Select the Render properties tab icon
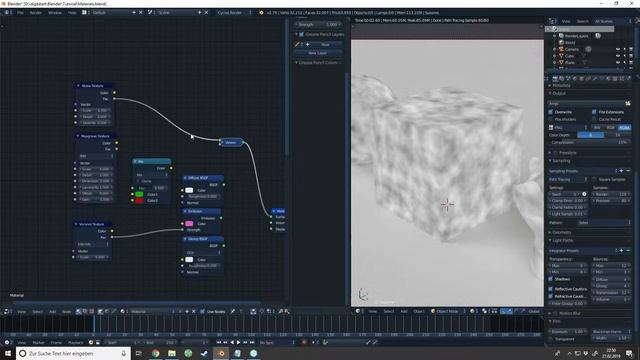 [555, 78]
